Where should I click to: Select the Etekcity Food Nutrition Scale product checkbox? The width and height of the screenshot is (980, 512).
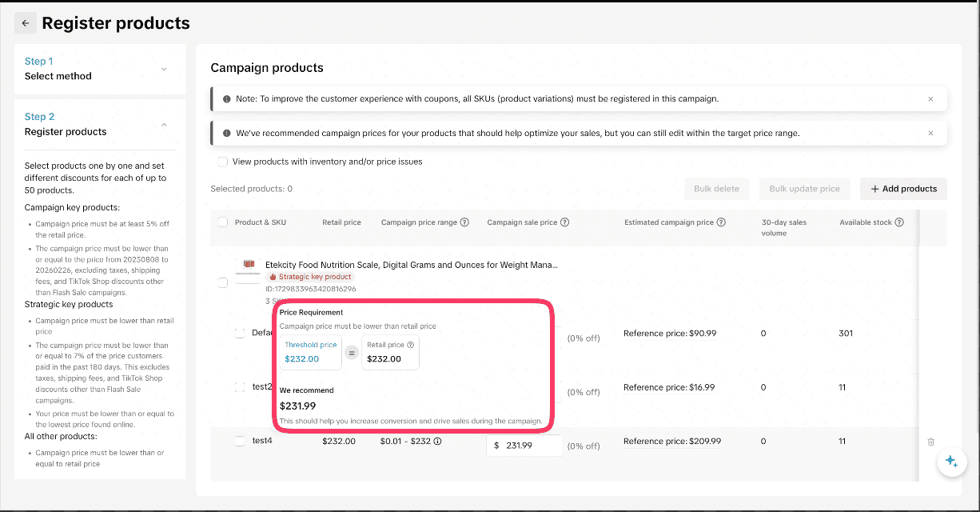222,282
